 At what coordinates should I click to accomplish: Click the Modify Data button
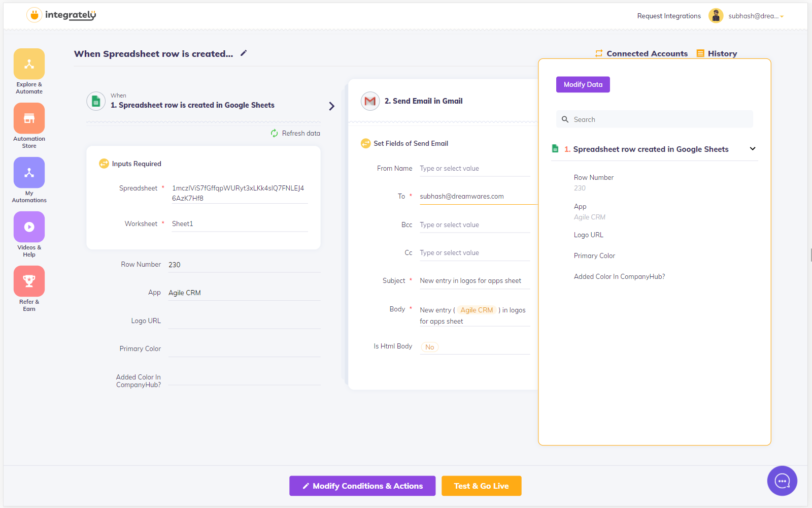coord(583,84)
